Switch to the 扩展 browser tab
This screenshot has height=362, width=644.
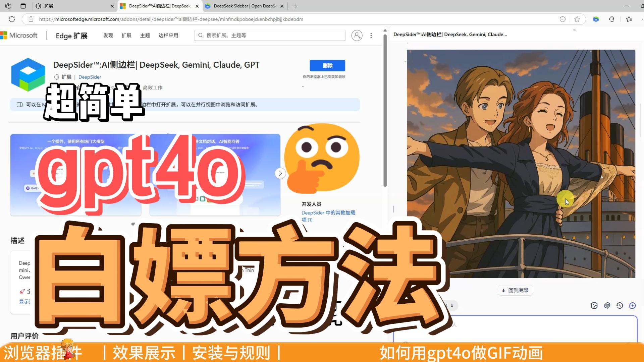click(75, 6)
